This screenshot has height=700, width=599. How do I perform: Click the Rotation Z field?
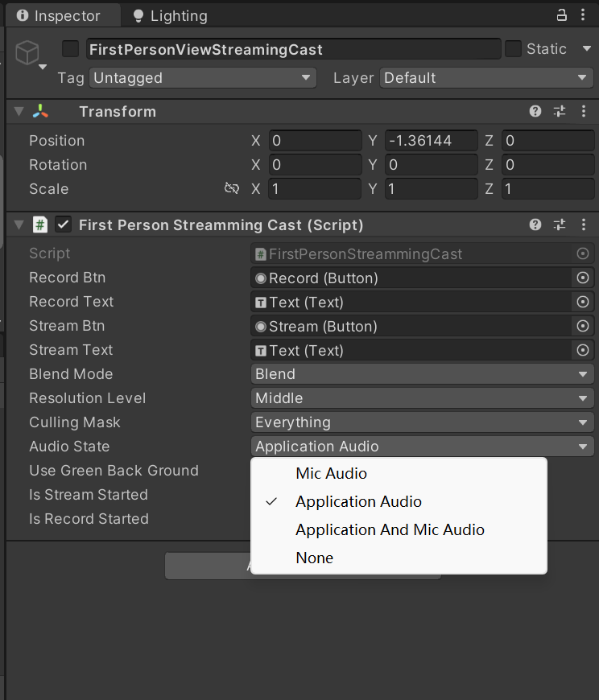(x=548, y=165)
